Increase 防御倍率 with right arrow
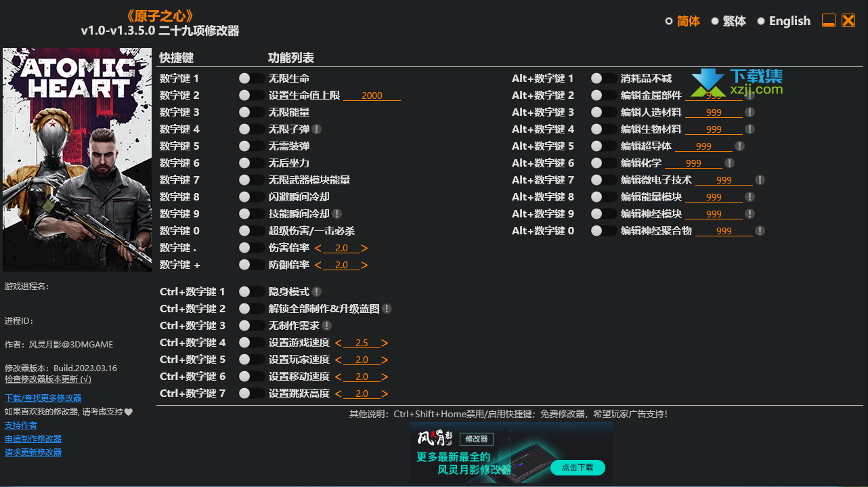 point(364,265)
